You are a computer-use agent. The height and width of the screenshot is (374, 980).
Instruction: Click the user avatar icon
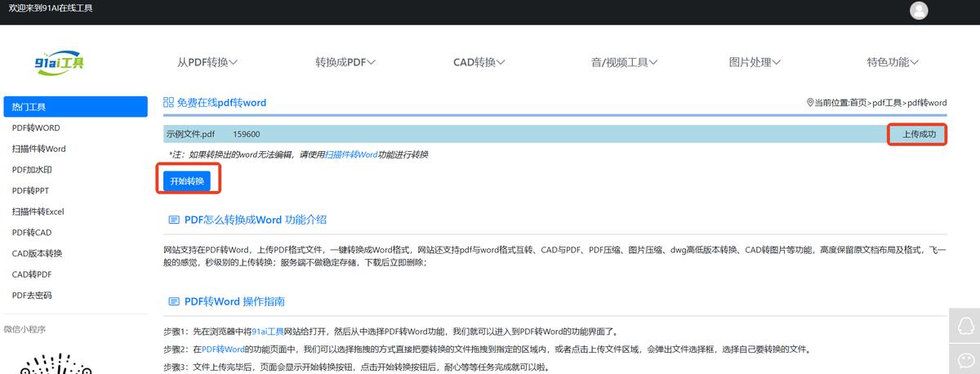(x=919, y=11)
